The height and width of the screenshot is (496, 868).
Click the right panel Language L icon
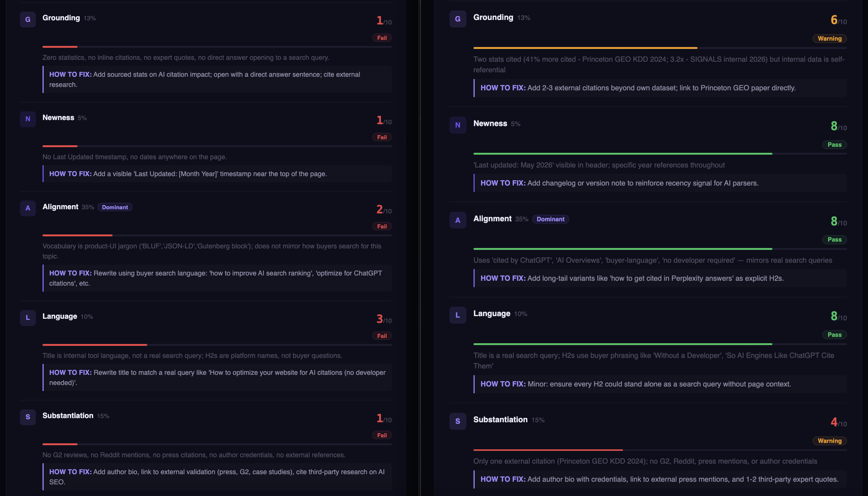[x=458, y=315]
